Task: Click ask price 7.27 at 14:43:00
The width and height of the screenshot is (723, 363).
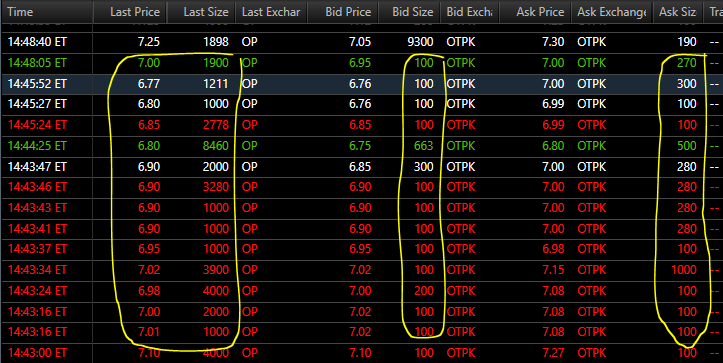Action: [x=553, y=353]
